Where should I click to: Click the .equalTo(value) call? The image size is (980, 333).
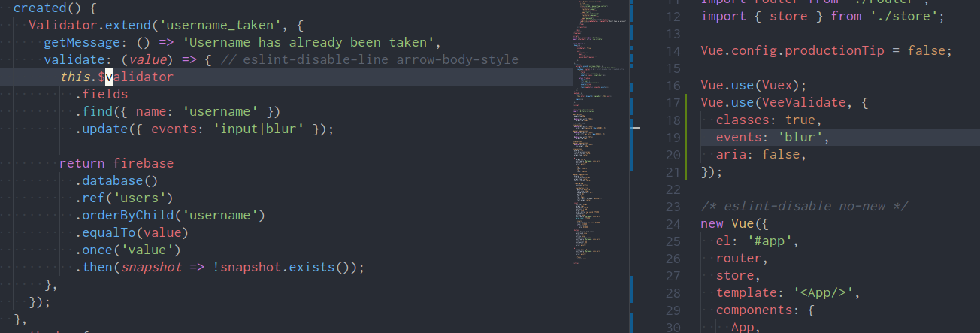[x=132, y=232]
